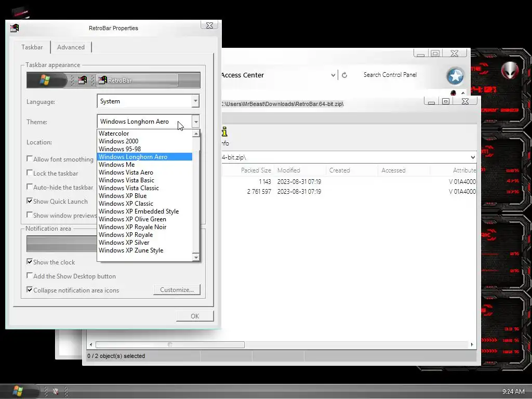Select the file row with size 2 761 597
Viewport: 532px width, 399px height.
tap(349, 192)
